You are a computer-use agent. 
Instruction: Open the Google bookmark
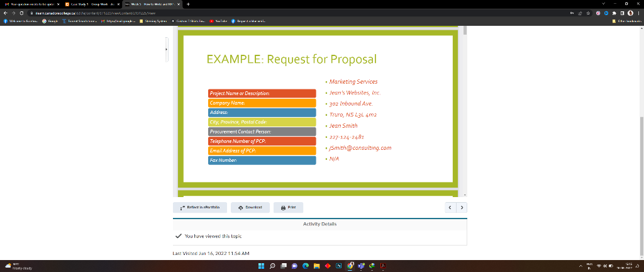(50, 21)
